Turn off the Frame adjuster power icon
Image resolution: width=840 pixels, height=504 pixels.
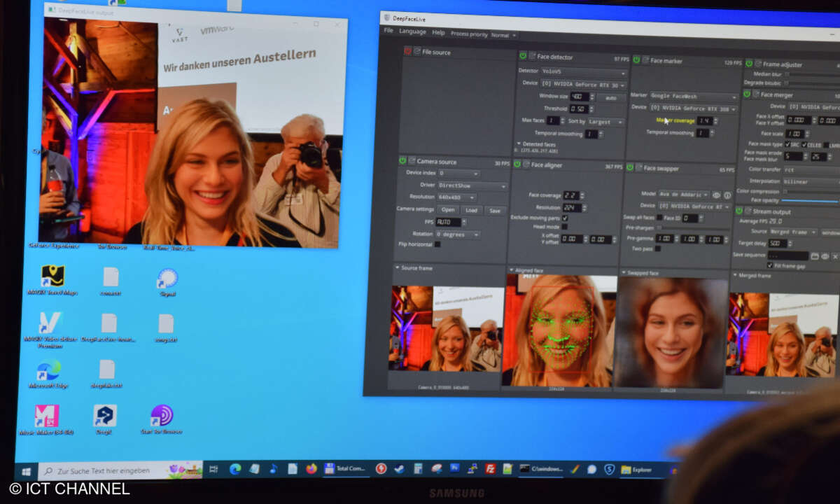(748, 64)
